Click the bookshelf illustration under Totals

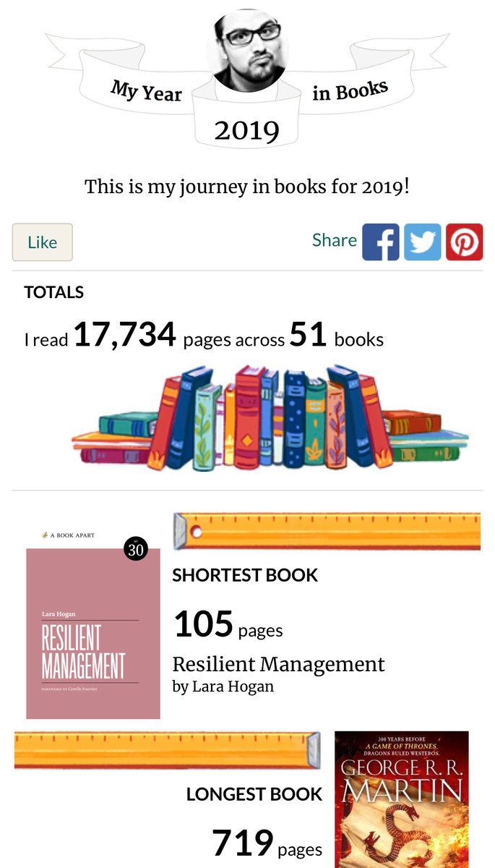click(270, 418)
